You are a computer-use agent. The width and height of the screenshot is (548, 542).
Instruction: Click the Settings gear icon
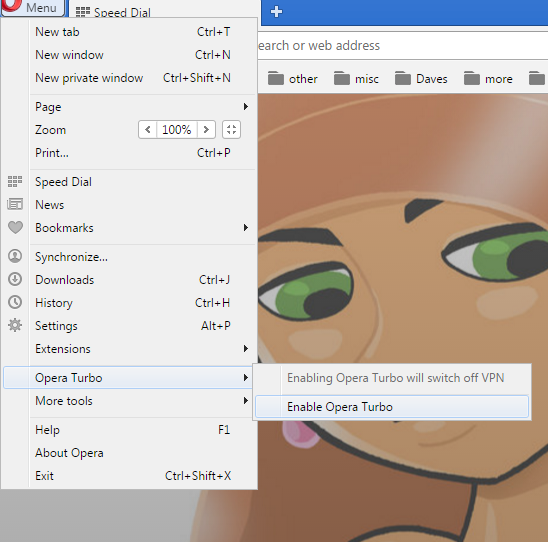click(15, 325)
